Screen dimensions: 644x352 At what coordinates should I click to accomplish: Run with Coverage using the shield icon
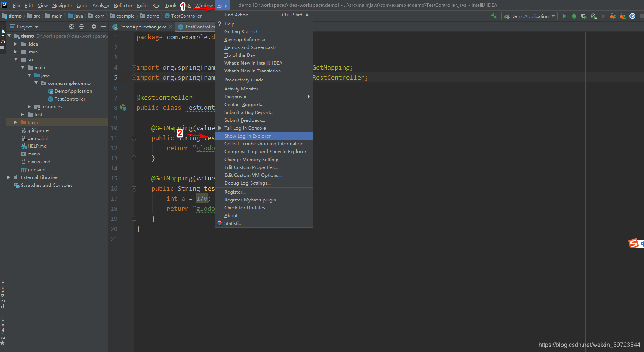pyautogui.click(x=584, y=16)
